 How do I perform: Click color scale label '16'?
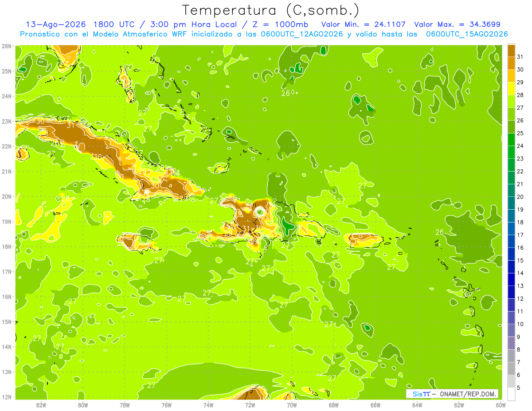pyautogui.click(x=520, y=248)
